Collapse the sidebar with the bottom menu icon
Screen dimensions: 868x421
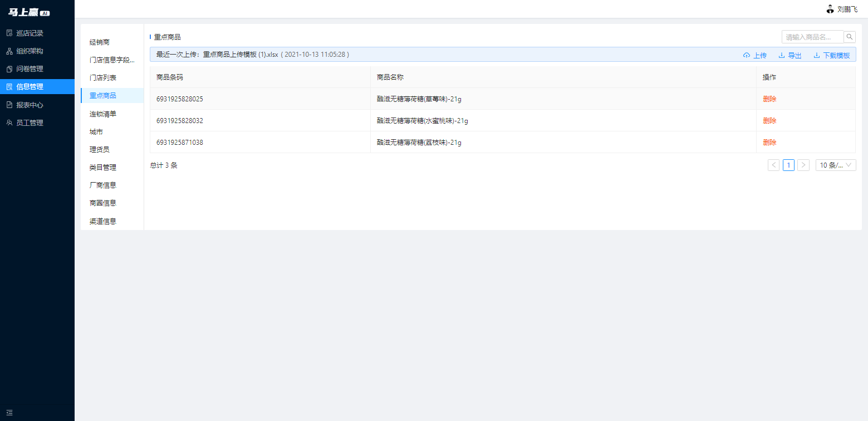tap(9, 413)
